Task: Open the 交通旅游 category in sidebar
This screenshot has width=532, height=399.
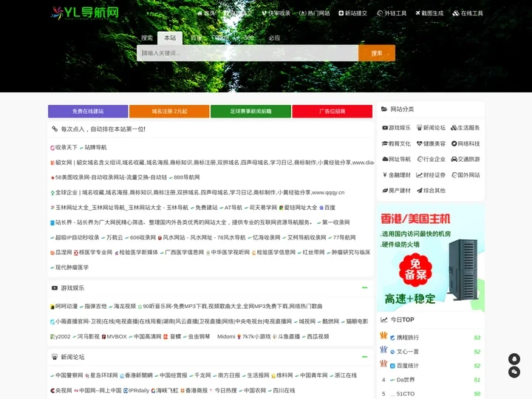Action: [465, 159]
